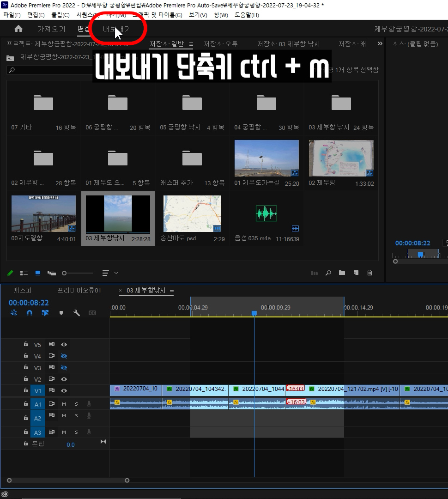This screenshot has height=499, width=448.
Task: Add a marker with the marker icon
Action: [x=61, y=313]
